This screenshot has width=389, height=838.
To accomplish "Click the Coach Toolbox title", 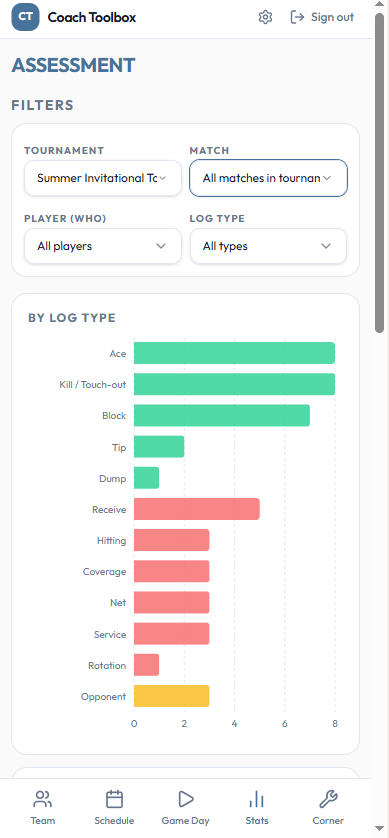I will [x=92, y=17].
